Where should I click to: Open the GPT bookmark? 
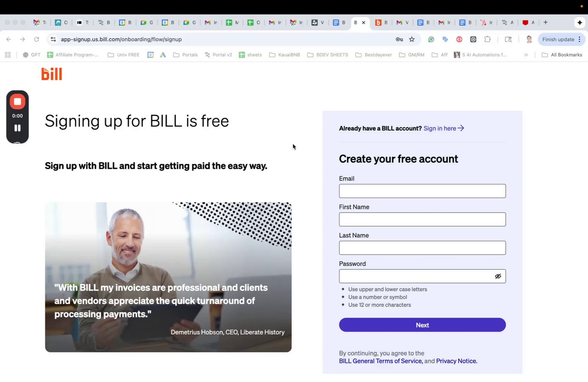(x=32, y=55)
